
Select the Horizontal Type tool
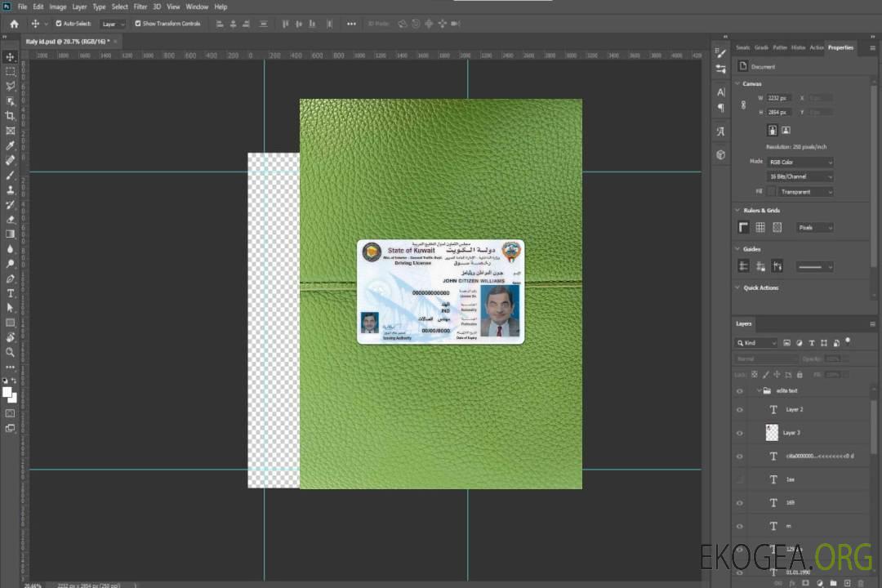pyautogui.click(x=10, y=293)
